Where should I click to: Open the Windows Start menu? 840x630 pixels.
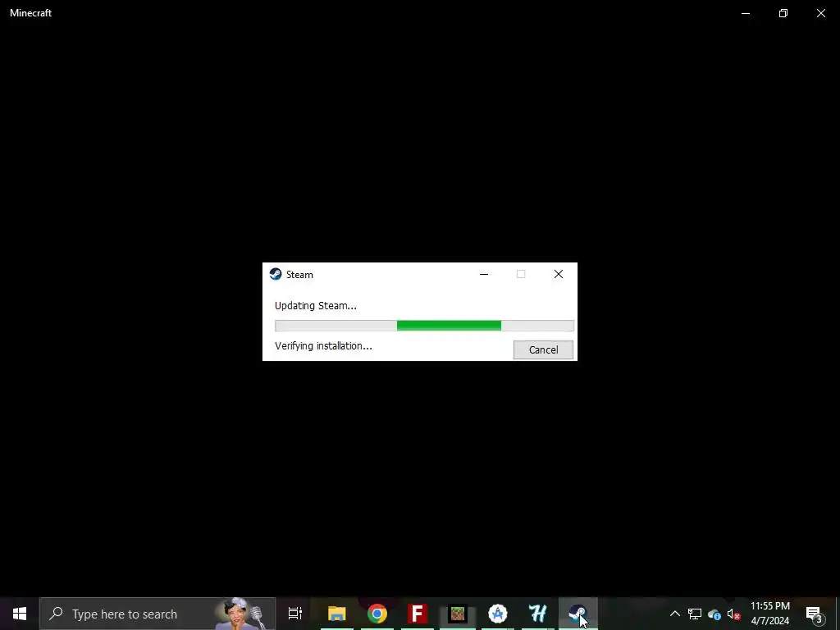pyautogui.click(x=20, y=614)
